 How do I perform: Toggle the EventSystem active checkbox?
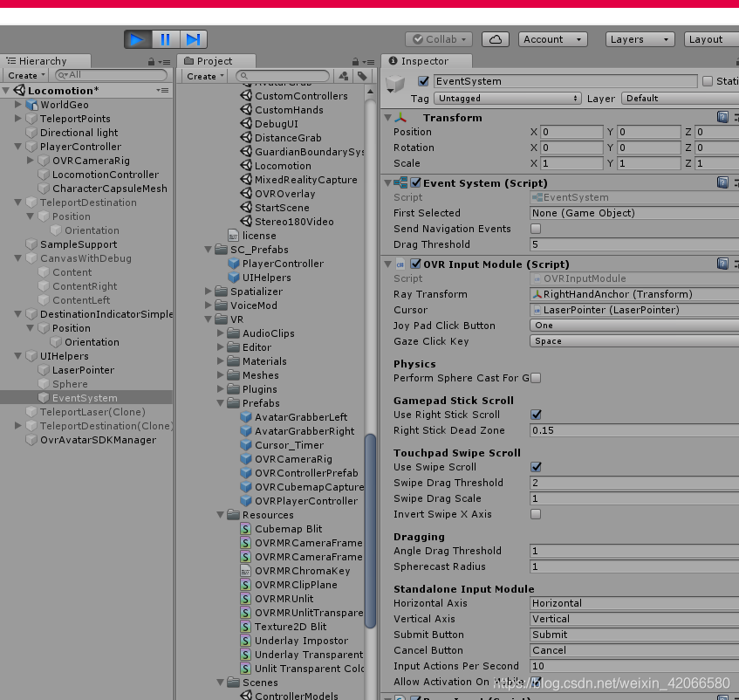[x=423, y=81]
